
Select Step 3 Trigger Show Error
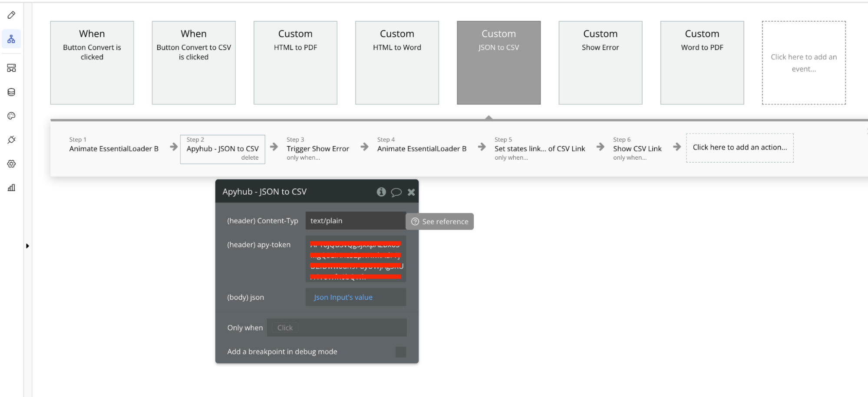[x=318, y=148]
